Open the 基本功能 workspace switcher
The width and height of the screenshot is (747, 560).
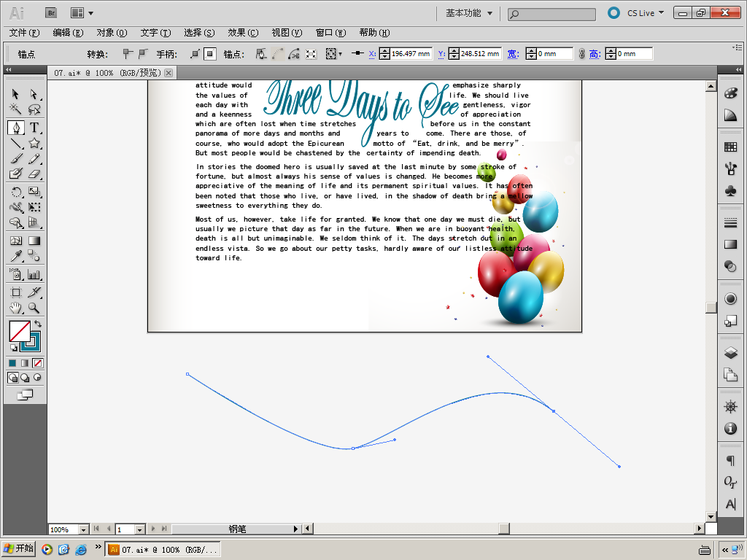(469, 13)
